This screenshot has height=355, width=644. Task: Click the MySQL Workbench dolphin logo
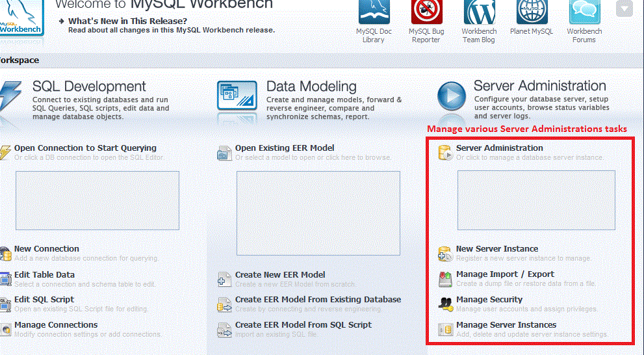coord(21,18)
